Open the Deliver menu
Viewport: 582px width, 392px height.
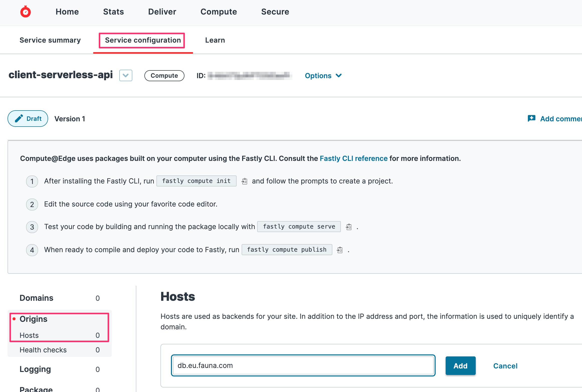click(162, 12)
